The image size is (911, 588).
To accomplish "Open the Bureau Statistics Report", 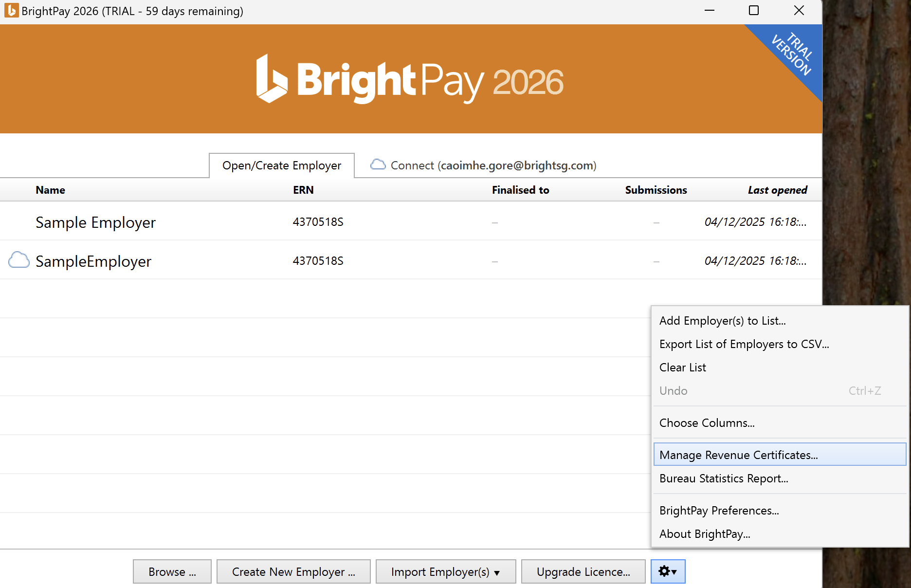I will tap(723, 478).
